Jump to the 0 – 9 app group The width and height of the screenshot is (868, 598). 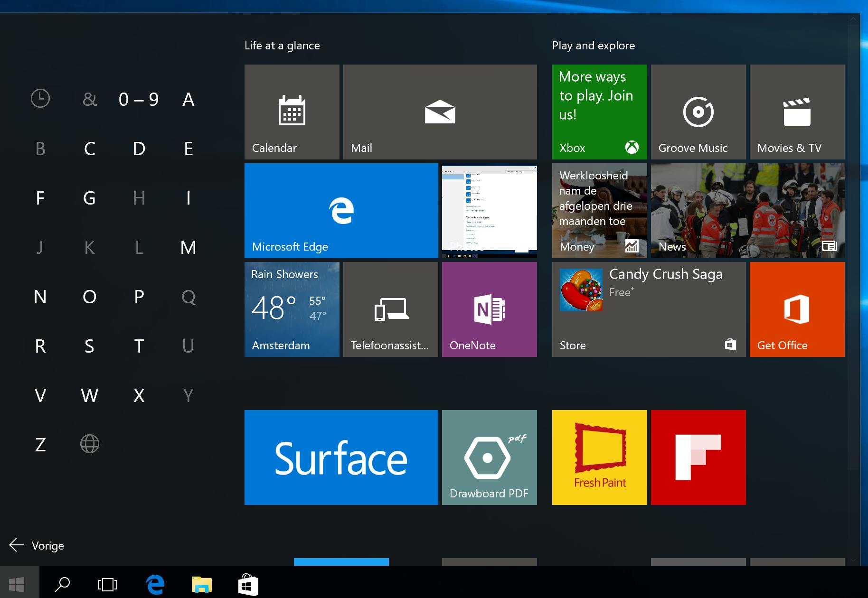tap(139, 99)
